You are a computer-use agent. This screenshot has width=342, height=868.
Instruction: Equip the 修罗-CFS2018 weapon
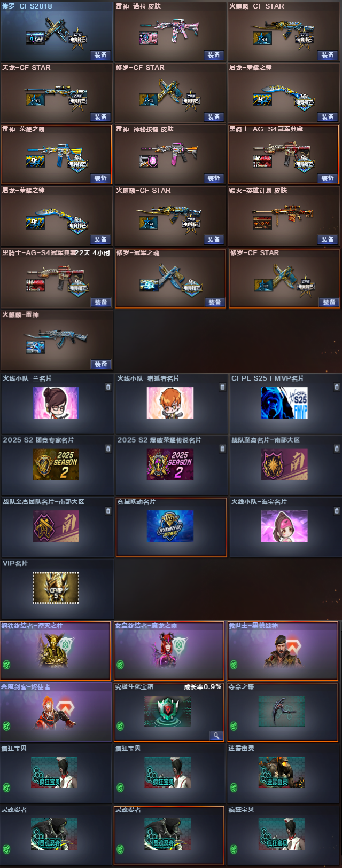click(x=100, y=55)
